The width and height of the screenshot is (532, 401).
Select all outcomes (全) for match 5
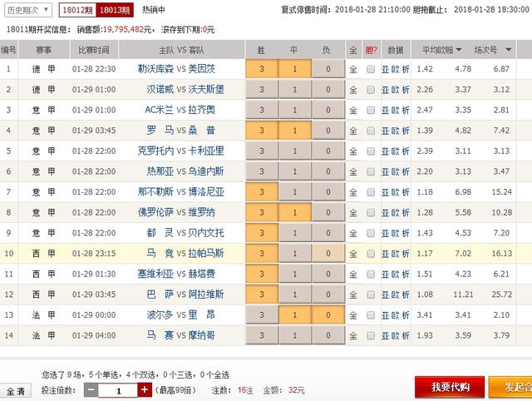coord(353,151)
